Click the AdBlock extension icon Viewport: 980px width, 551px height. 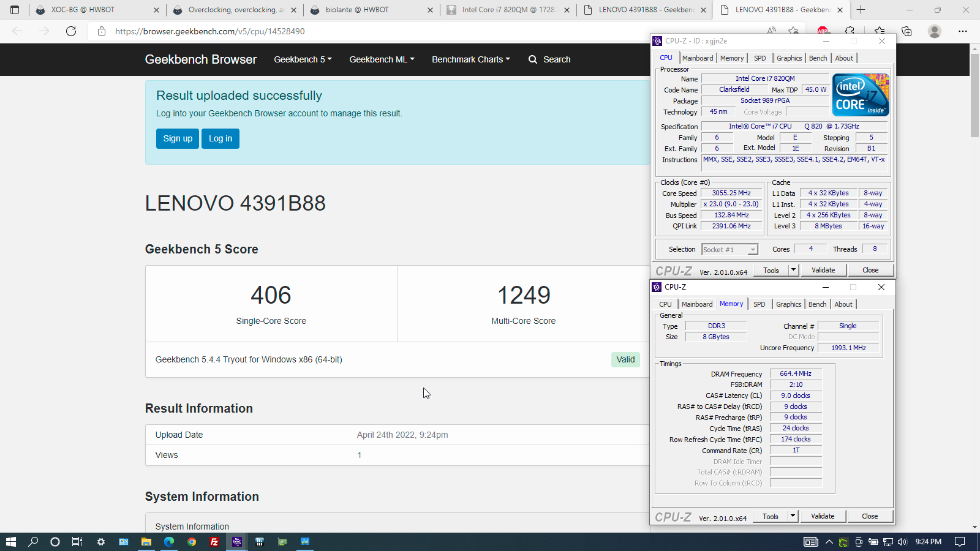(x=823, y=31)
